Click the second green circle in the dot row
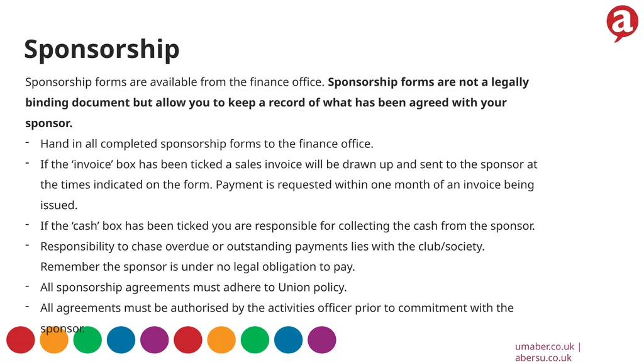This screenshot has height=362, width=644. click(x=255, y=340)
